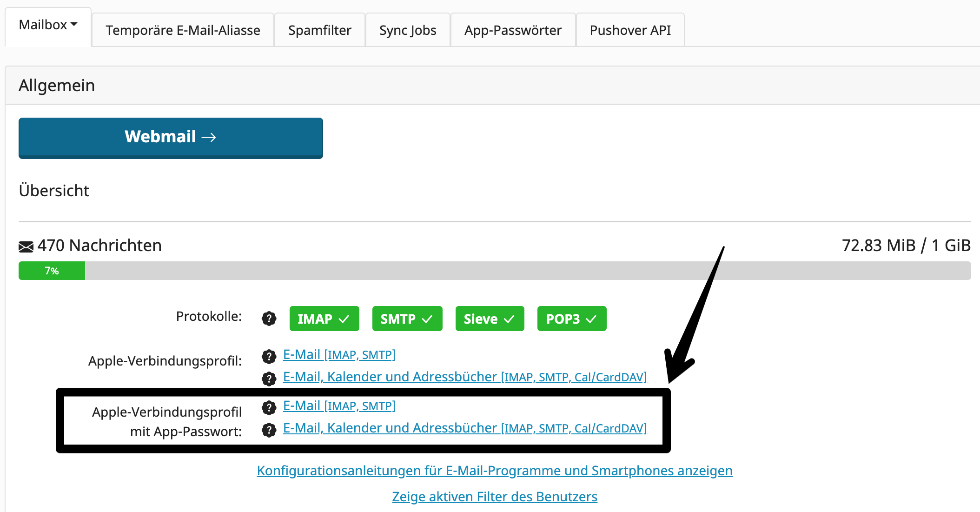This screenshot has height=512, width=980.
Task: Open the Mailbox dropdown tab
Action: (48, 25)
